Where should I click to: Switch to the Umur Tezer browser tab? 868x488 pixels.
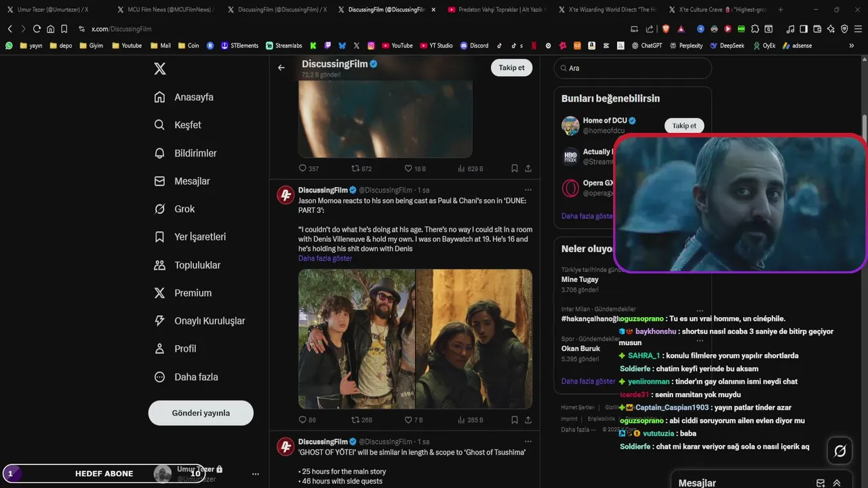point(53,9)
